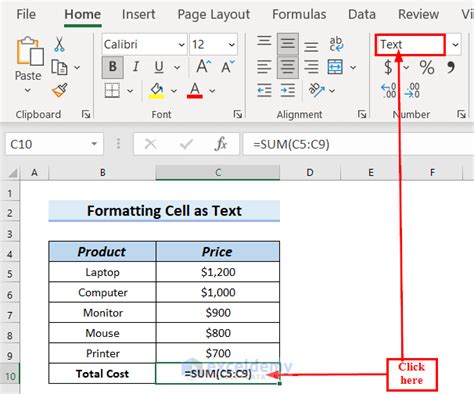Align text right
474x394 pixels.
click(311, 67)
